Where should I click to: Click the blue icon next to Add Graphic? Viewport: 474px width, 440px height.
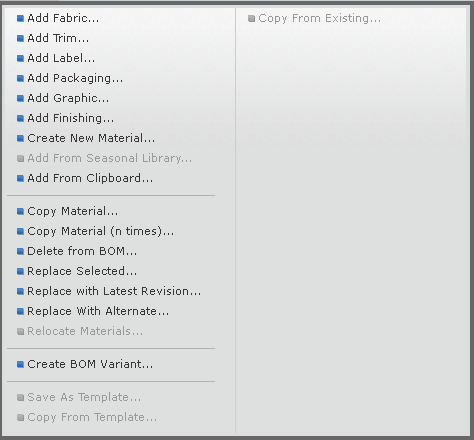tap(20, 98)
